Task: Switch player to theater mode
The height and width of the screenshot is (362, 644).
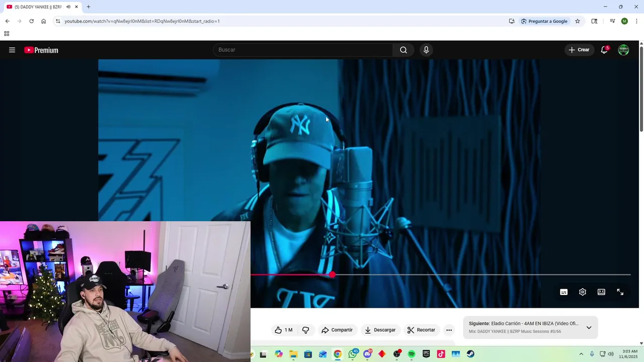Action: pyautogui.click(x=601, y=292)
